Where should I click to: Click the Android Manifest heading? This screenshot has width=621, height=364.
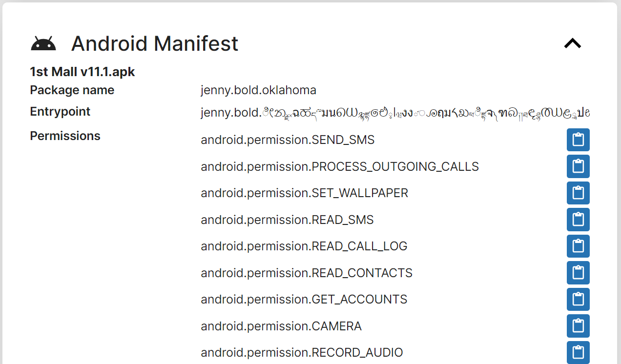(x=155, y=43)
